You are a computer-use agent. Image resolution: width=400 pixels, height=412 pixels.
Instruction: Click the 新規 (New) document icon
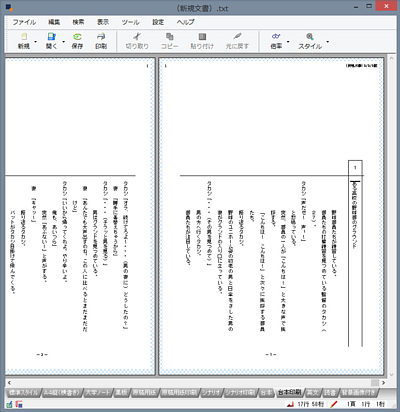point(24,36)
